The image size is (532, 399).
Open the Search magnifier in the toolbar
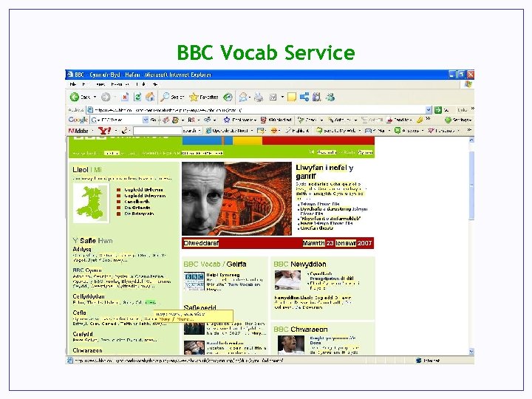point(166,97)
